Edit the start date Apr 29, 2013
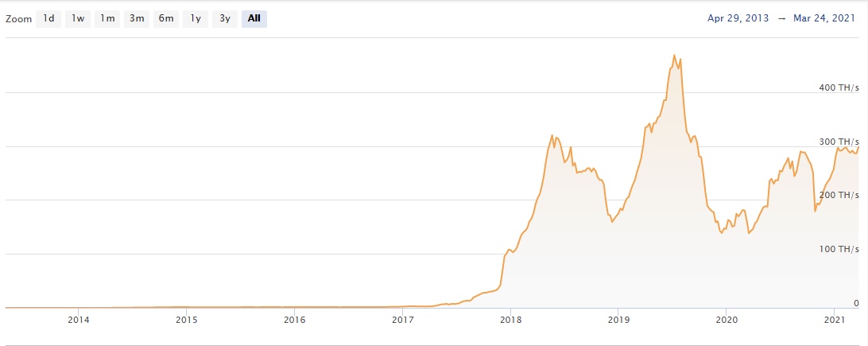 point(738,18)
